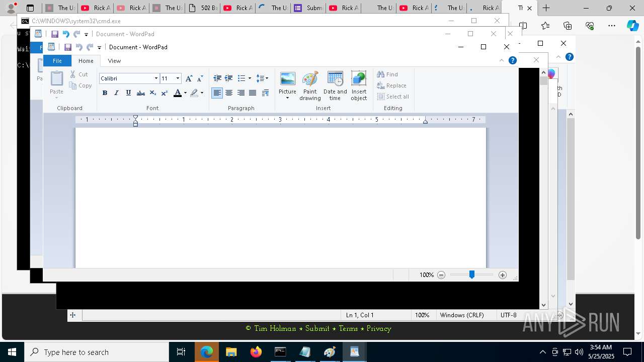Click Undo in front WordPad quick access toolbar
644x362 pixels.
79,47
